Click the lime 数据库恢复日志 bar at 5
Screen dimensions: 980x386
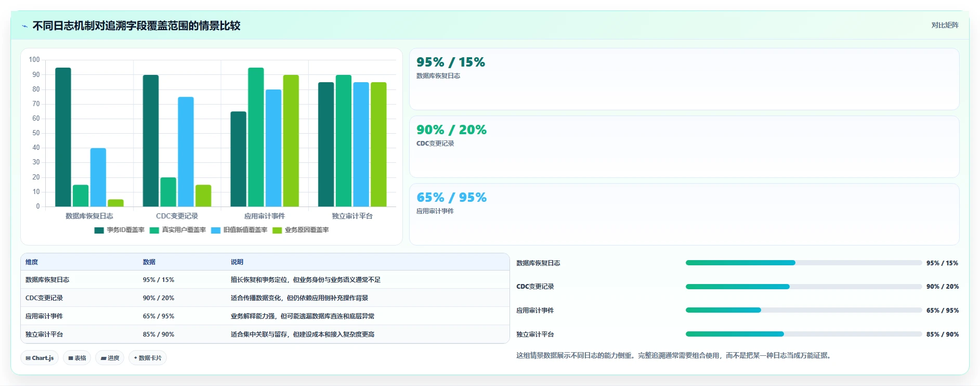click(116, 203)
